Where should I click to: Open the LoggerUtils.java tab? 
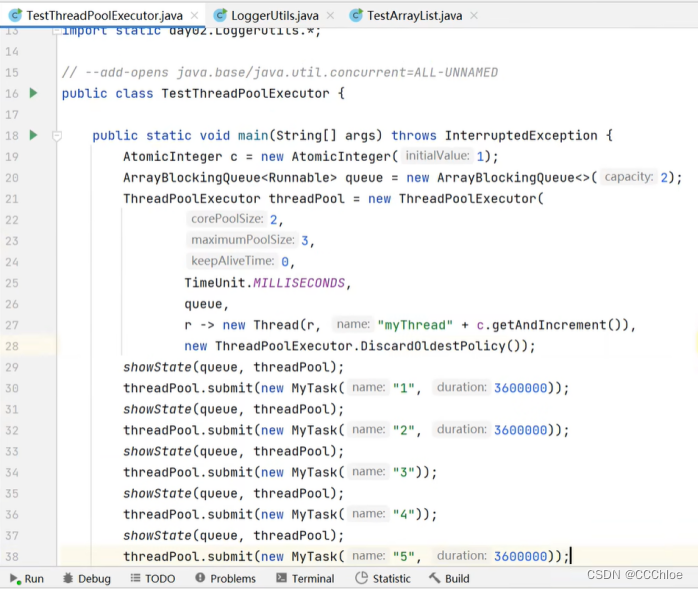coord(274,16)
